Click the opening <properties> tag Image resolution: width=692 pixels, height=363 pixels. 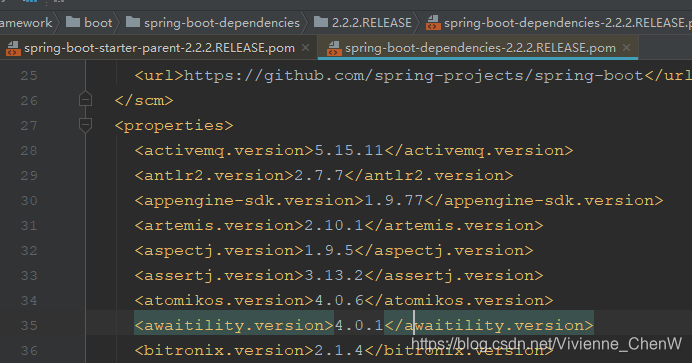(x=174, y=126)
